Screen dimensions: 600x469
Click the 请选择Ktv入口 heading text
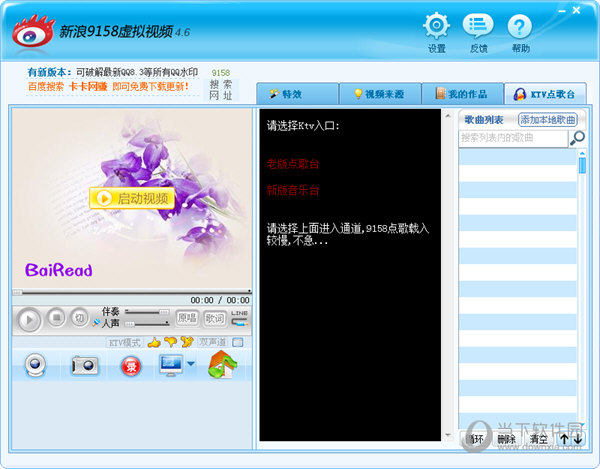coord(303,125)
